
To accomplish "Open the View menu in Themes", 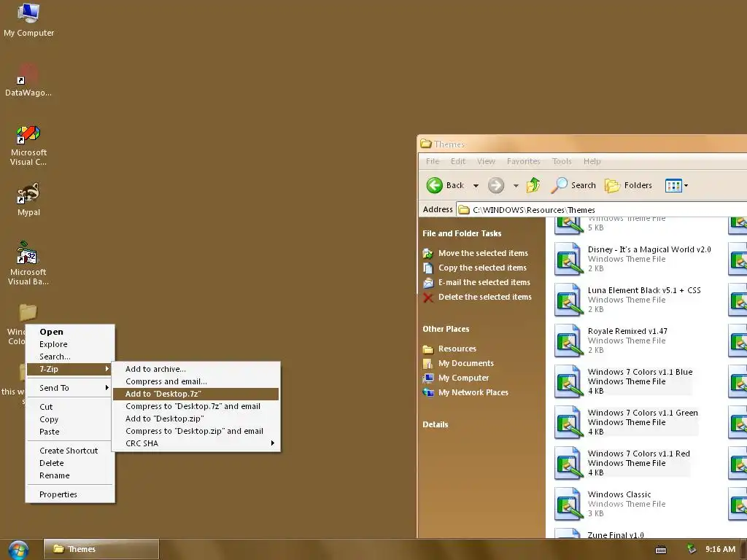I will tap(486, 161).
